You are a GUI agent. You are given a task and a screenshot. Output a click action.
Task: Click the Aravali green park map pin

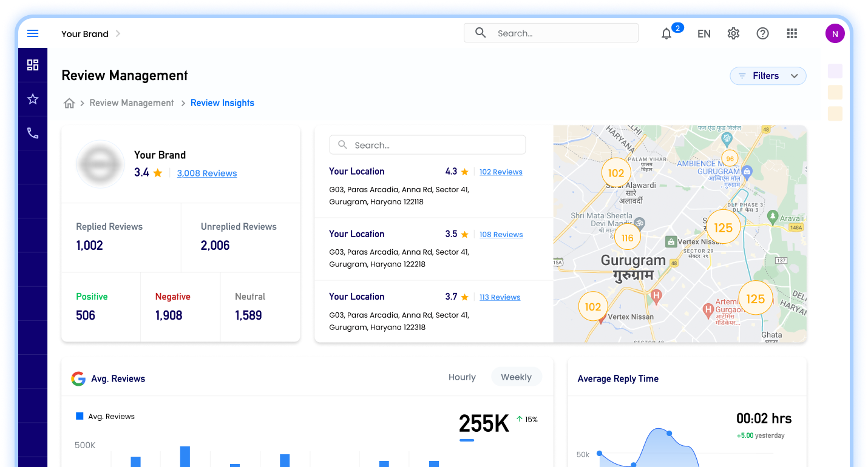click(x=773, y=216)
